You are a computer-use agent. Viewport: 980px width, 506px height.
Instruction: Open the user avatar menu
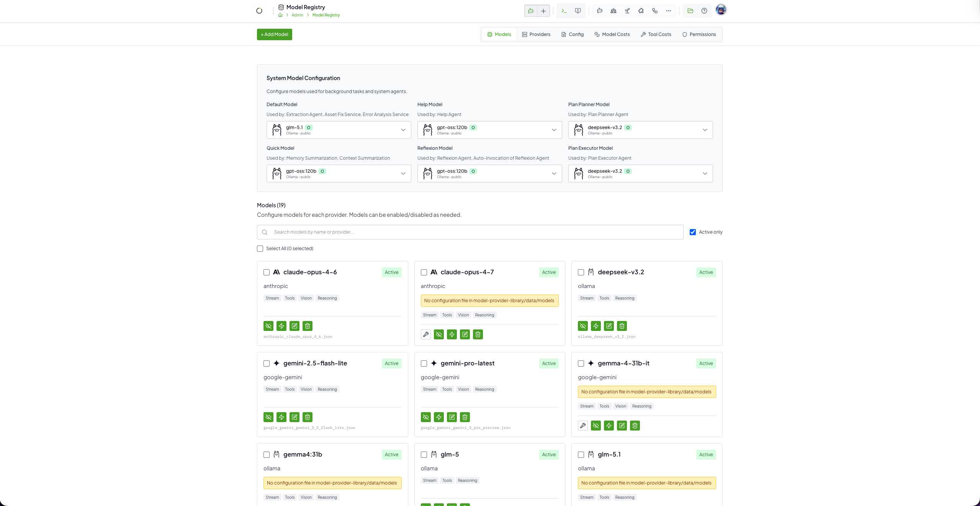point(721,10)
